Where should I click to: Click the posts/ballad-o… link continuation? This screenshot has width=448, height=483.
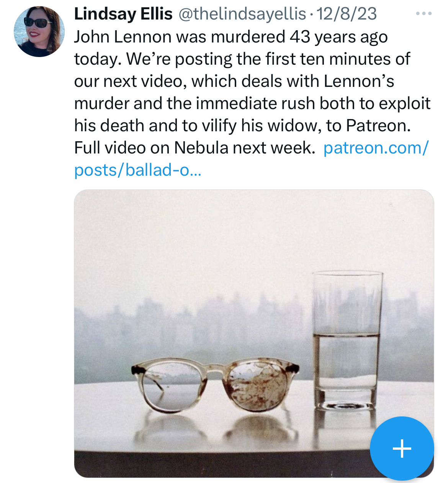coord(138,170)
